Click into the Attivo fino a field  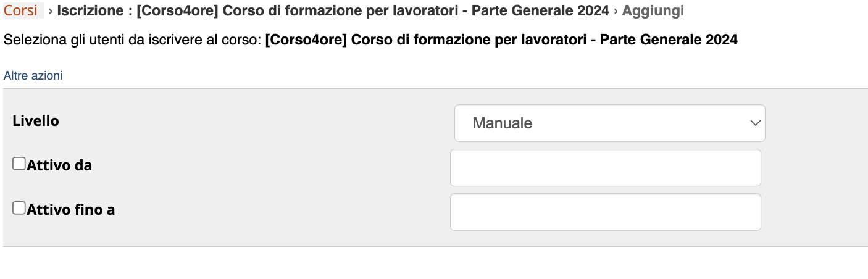point(605,212)
